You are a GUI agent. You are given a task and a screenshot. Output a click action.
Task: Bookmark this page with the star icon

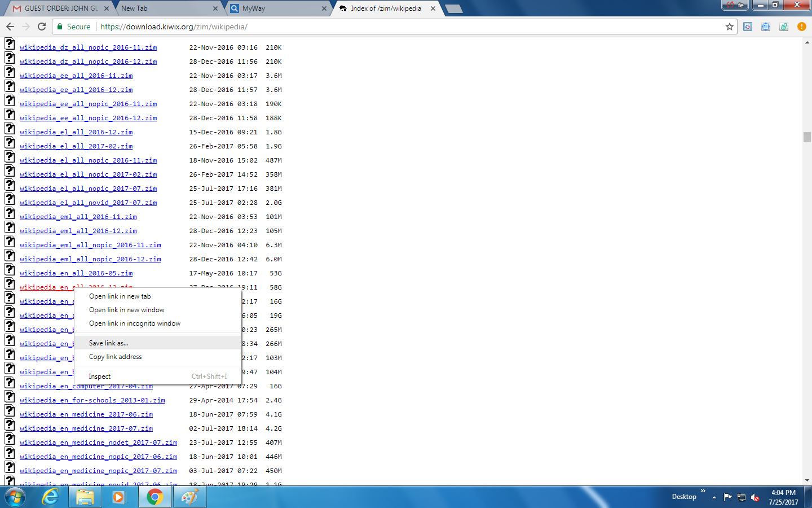tap(730, 27)
